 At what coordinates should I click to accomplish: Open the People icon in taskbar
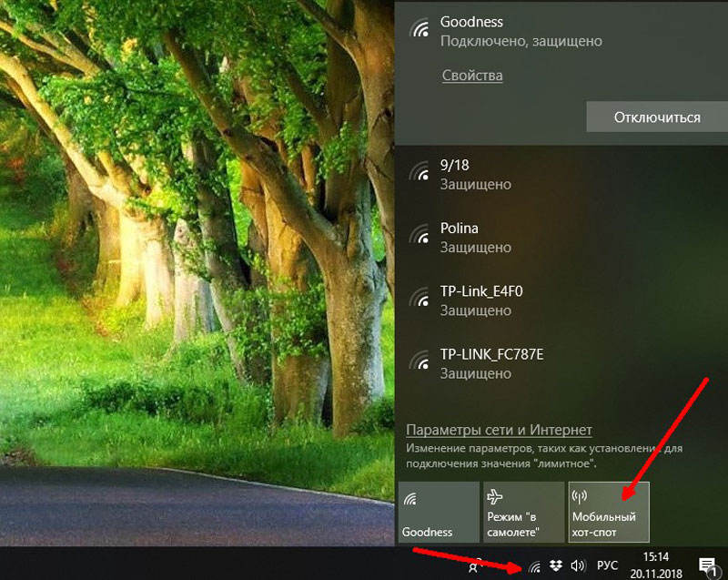(x=474, y=565)
